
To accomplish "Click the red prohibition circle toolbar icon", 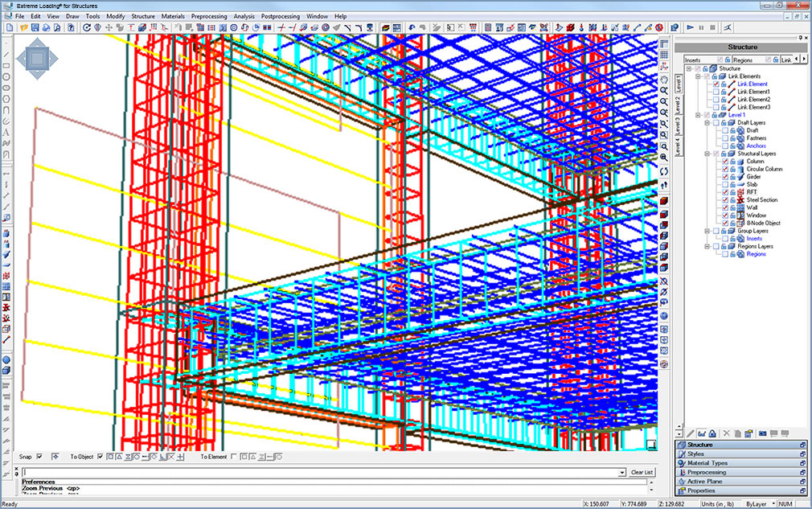I will [659, 27].
